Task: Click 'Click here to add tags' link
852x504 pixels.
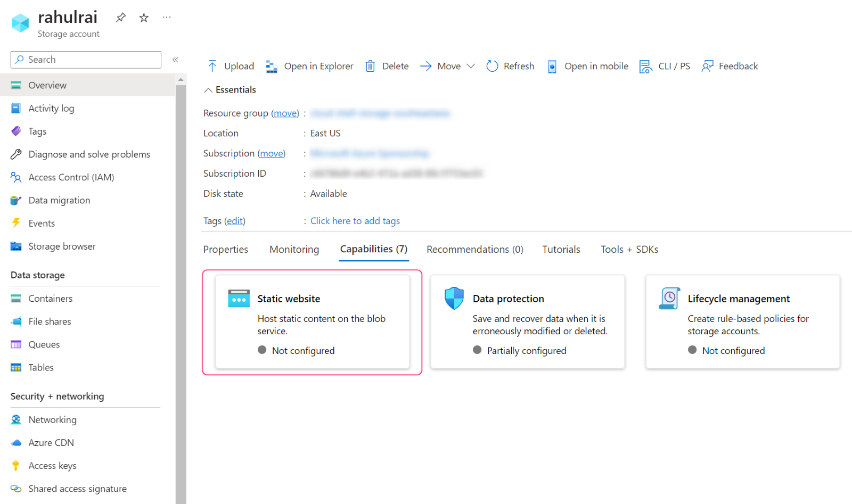Action: tap(355, 221)
